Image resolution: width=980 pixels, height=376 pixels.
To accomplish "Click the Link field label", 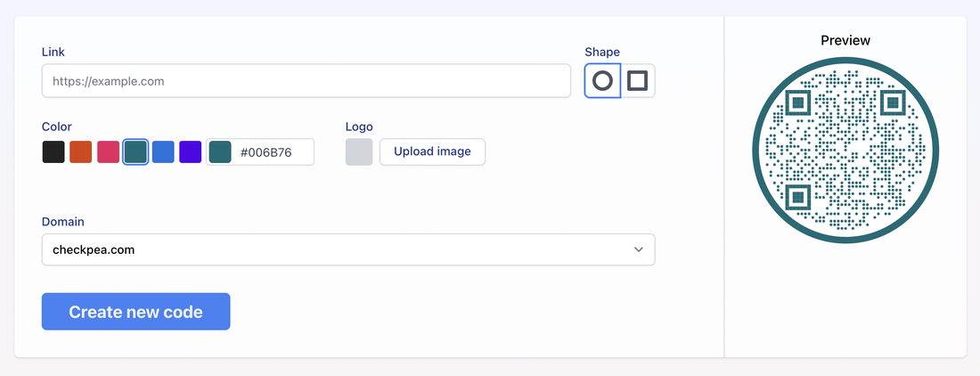I will (53, 53).
